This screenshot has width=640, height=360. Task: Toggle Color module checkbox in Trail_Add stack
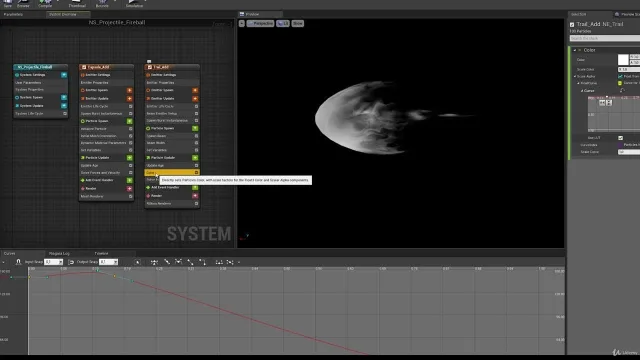196,173
